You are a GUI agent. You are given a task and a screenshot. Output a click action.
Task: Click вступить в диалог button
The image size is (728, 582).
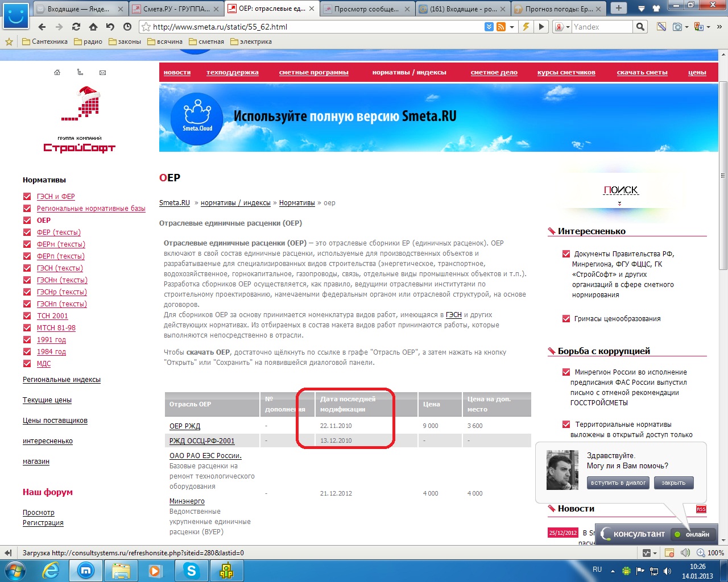(618, 483)
